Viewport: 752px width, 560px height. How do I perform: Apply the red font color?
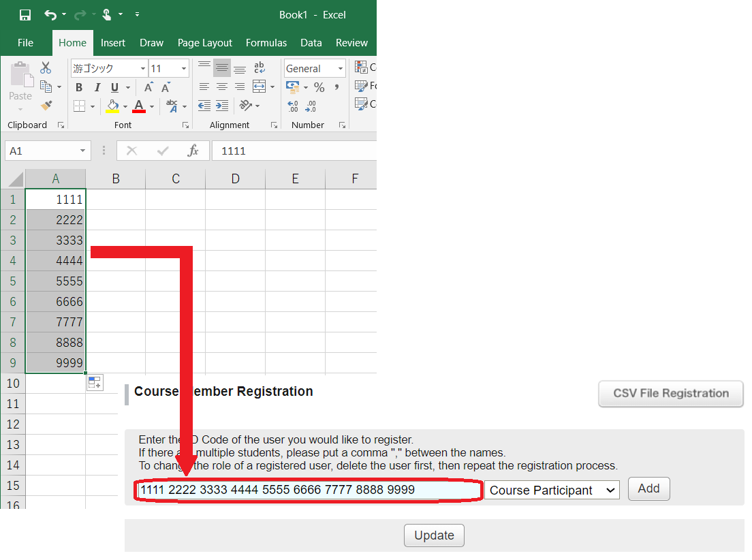click(x=139, y=106)
